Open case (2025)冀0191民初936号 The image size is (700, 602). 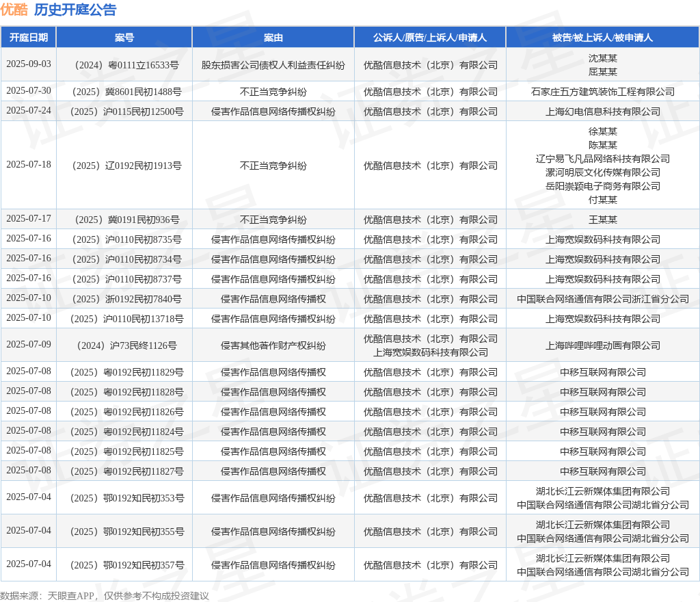click(x=126, y=220)
